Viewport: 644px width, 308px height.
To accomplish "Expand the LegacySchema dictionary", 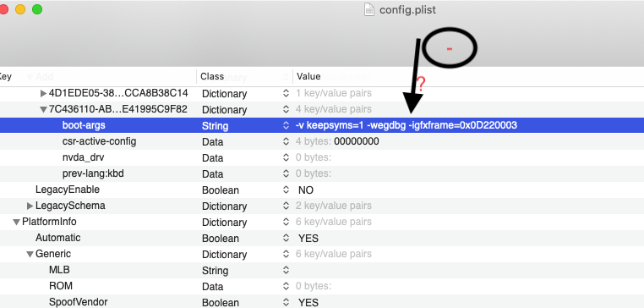I will [30, 206].
